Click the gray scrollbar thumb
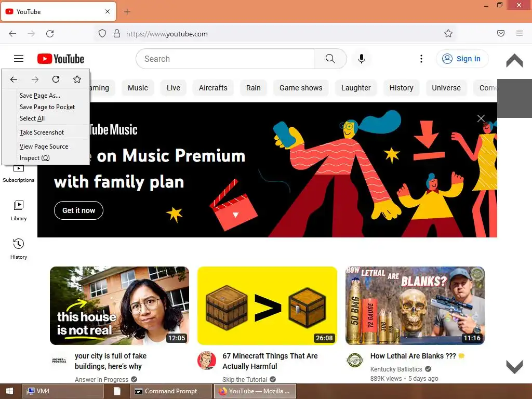 click(x=514, y=98)
